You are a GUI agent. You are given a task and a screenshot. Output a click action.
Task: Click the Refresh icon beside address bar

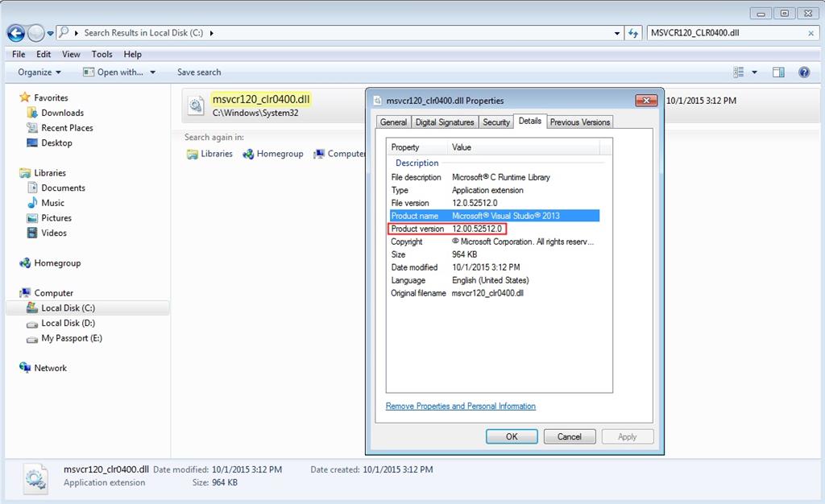click(x=633, y=33)
